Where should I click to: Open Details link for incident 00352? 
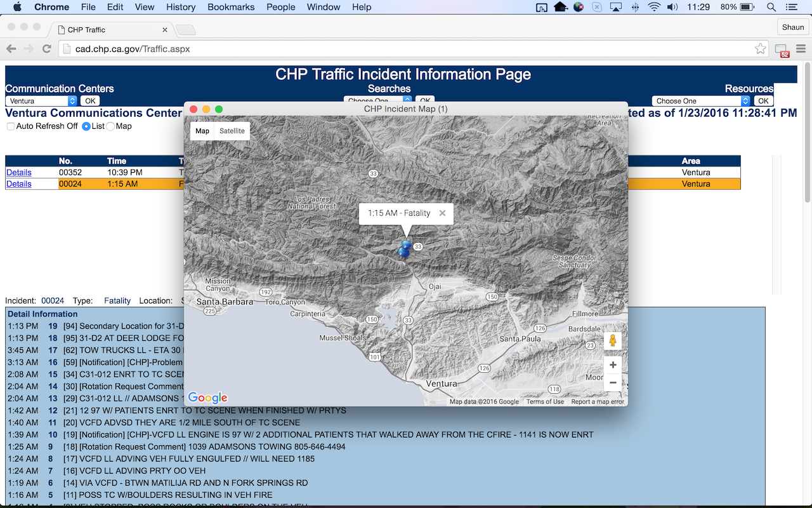click(18, 172)
